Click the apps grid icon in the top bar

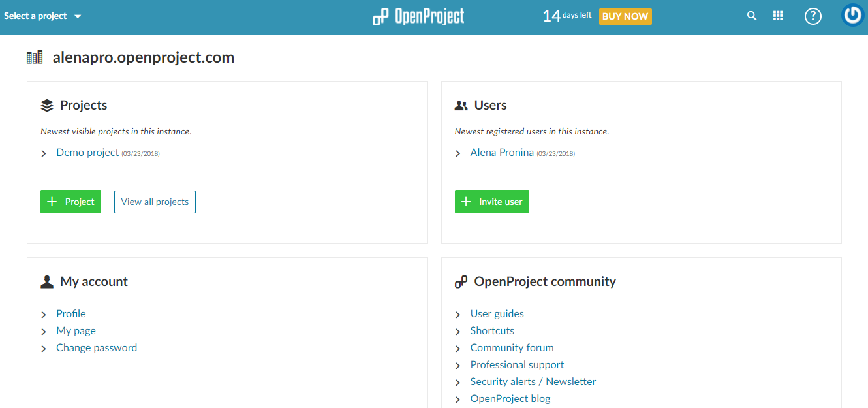(x=778, y=15)
